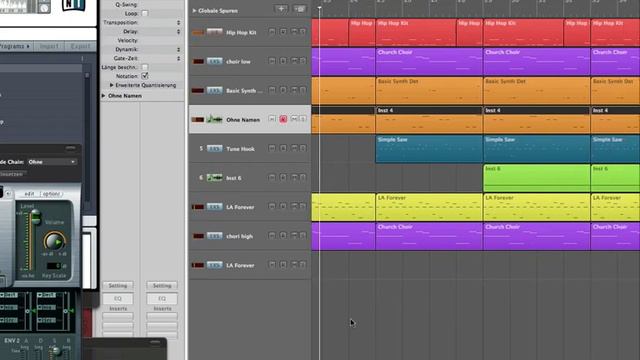The width and height of the screenshot is (640, 360).
Task: Click the Basic Synth track EXS icon
Action: coord(214,90)
